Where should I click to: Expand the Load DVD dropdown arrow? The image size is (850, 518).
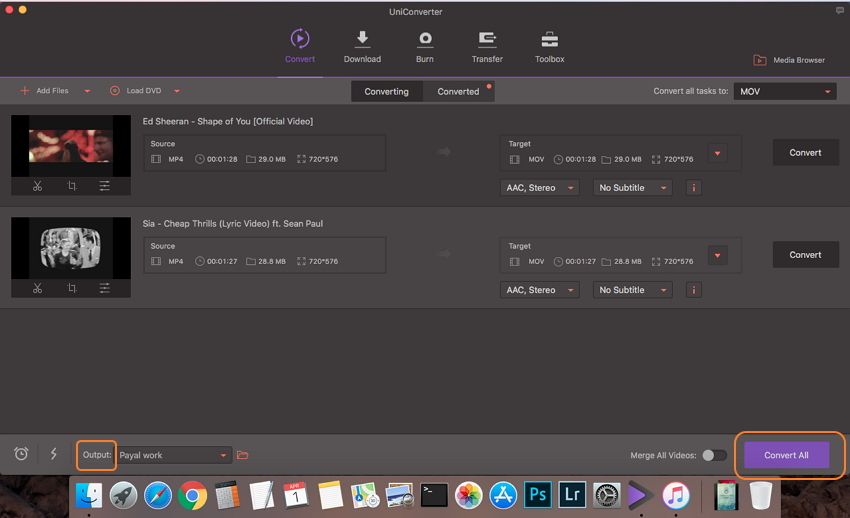[x=177, y=91]
